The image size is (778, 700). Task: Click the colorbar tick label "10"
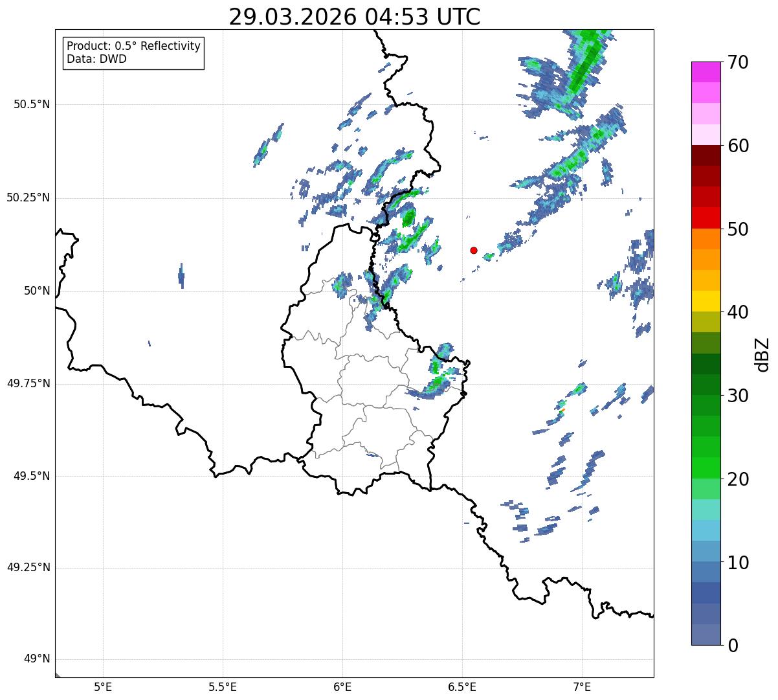(x=738, y=562)
